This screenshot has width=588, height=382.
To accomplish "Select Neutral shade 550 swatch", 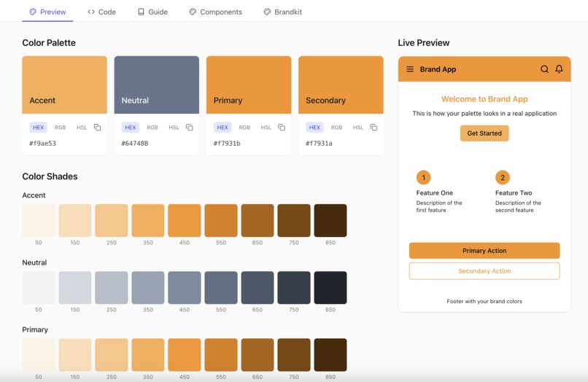I will click(221, 287).
